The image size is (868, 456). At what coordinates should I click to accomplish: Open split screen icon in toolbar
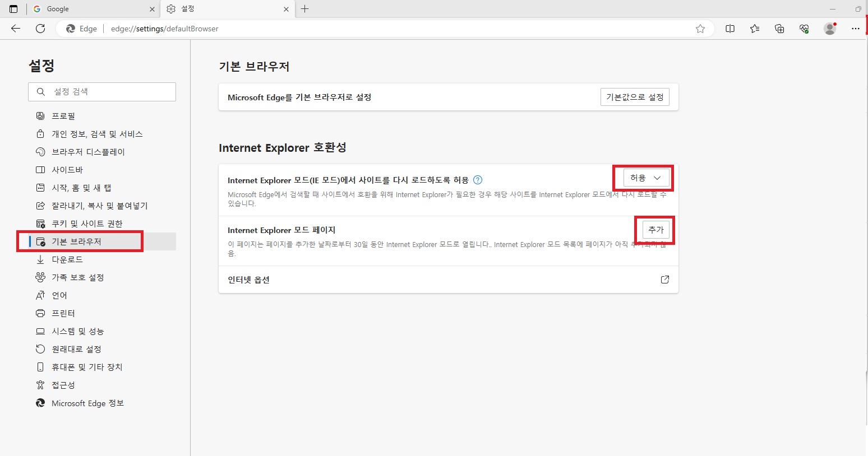point(730,29)
